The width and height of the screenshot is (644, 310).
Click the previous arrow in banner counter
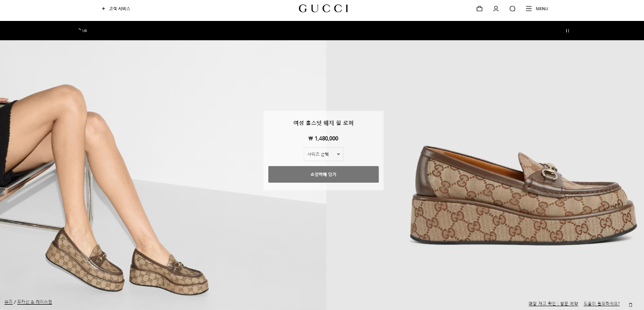coord(80,30)
